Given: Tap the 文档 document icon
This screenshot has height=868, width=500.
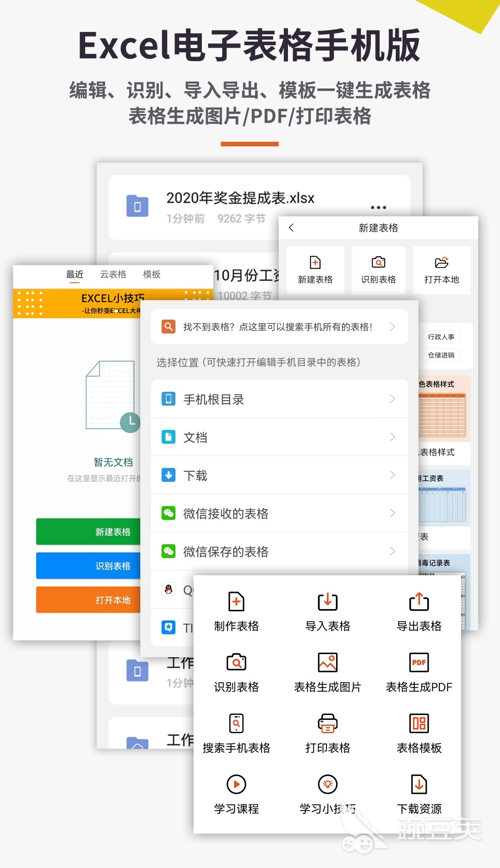Looking at the screenshot, I should pyautogui.click(x=169, y=437).
